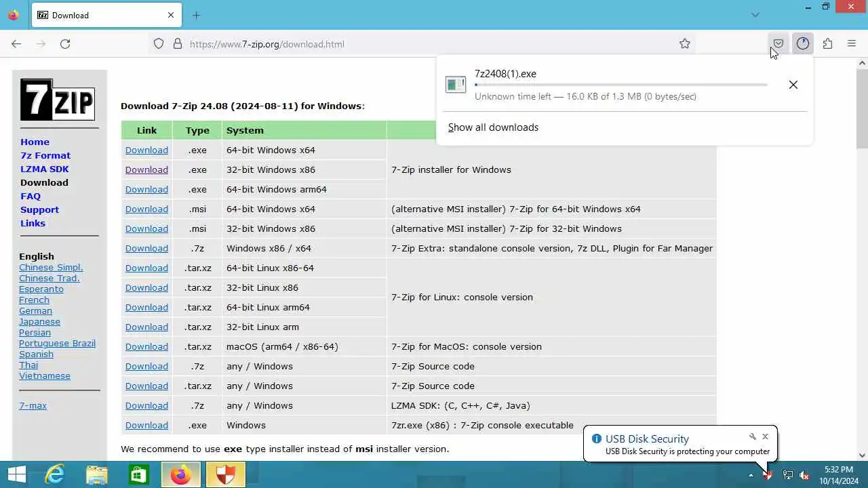Show hidden tray icons arrow
The image size is (868, 488).
coord(751,474)
